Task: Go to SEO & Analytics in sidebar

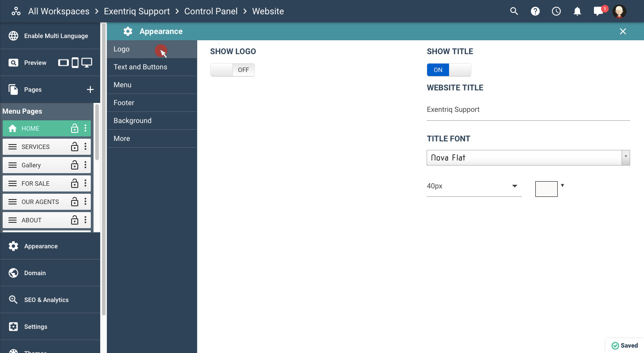Action: pos(47,300)
